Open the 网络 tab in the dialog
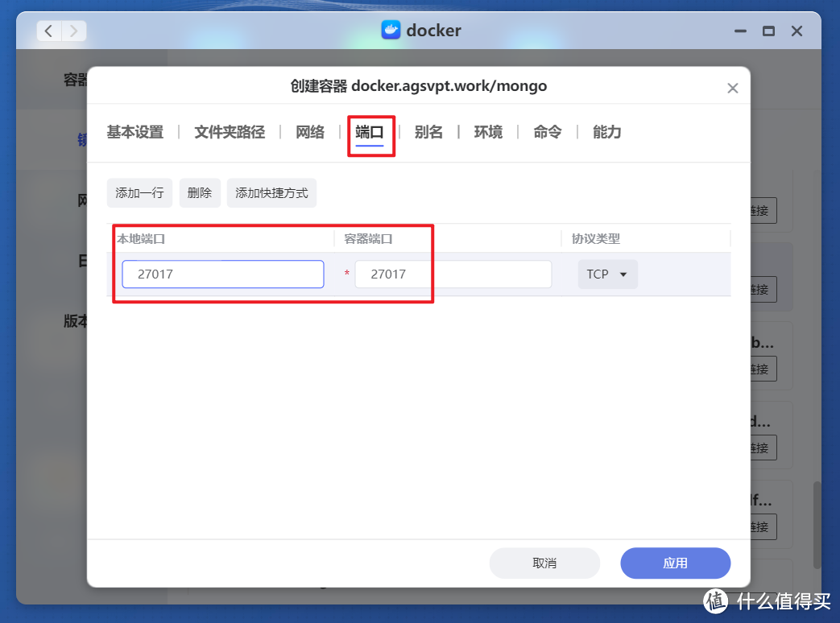The image size is (840, 623). point(309,132)
